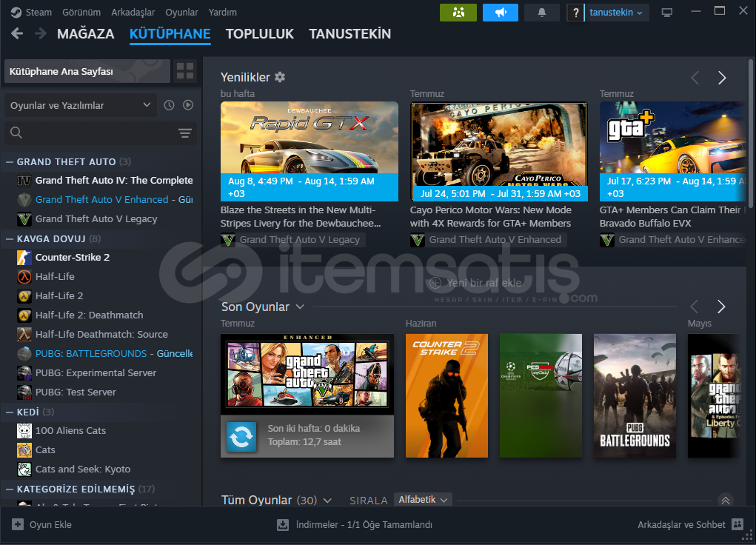Go to the MAĞAZA tab
The image size is (756, 545).
click(86, 34)
